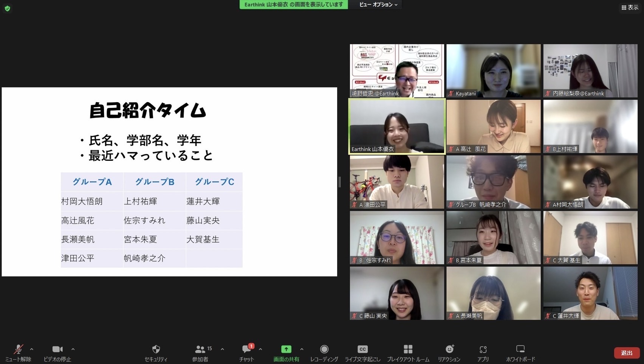This screenshot has width=644, height=364.
Task: Click グループB header in the slide table
Action: [x=155, y=182]
